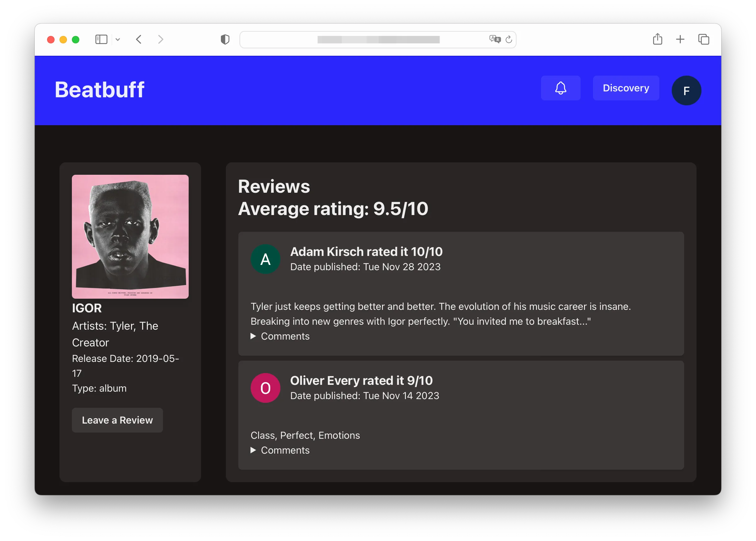
Task: Open the tab overview grid
Action: tap(704, 39)
